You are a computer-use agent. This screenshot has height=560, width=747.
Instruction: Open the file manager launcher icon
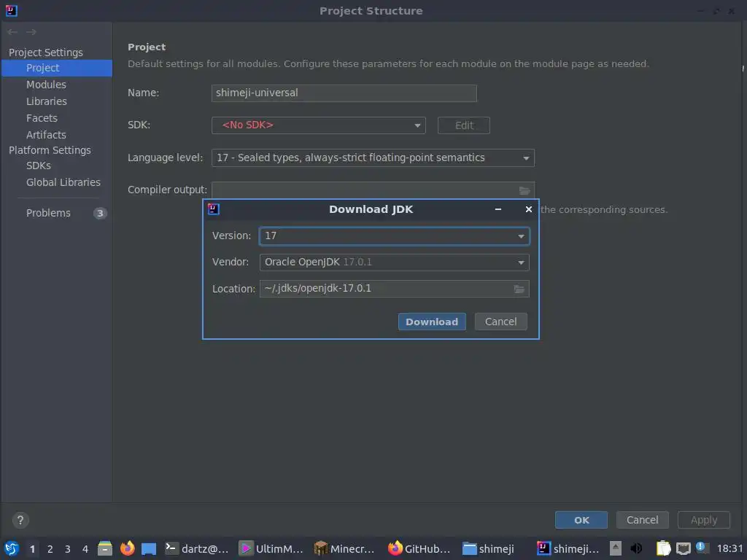point(105,548)
